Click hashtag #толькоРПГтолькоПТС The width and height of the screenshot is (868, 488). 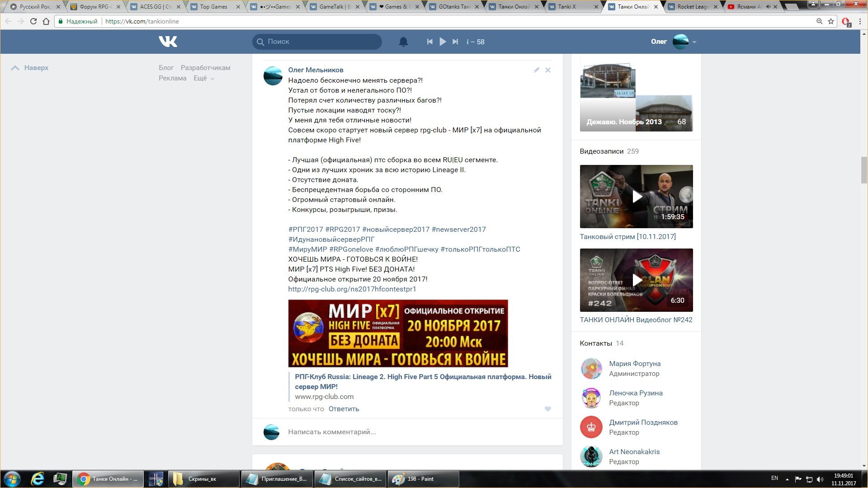coord(481,249)
